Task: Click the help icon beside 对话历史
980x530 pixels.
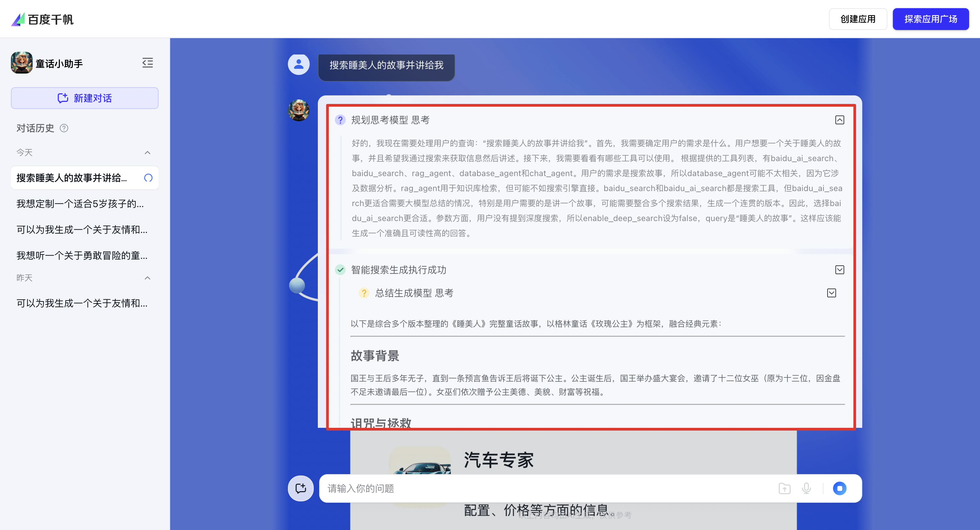Action: (x=64, y=128)
